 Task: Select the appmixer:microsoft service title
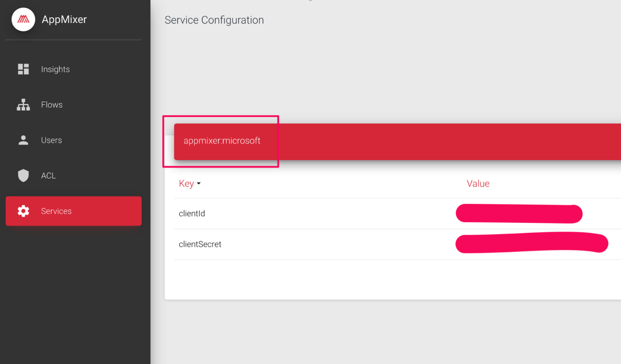point(222,141)
